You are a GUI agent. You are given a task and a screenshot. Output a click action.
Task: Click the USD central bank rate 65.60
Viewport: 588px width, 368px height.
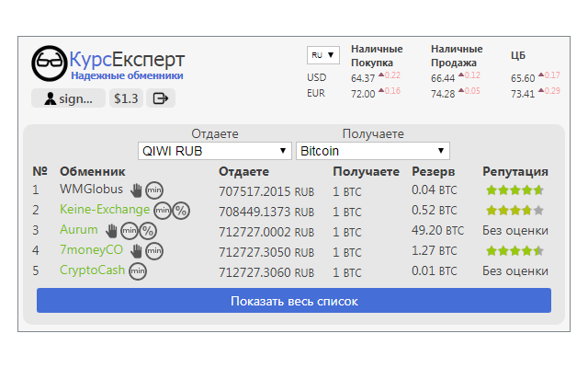[523, 78]
